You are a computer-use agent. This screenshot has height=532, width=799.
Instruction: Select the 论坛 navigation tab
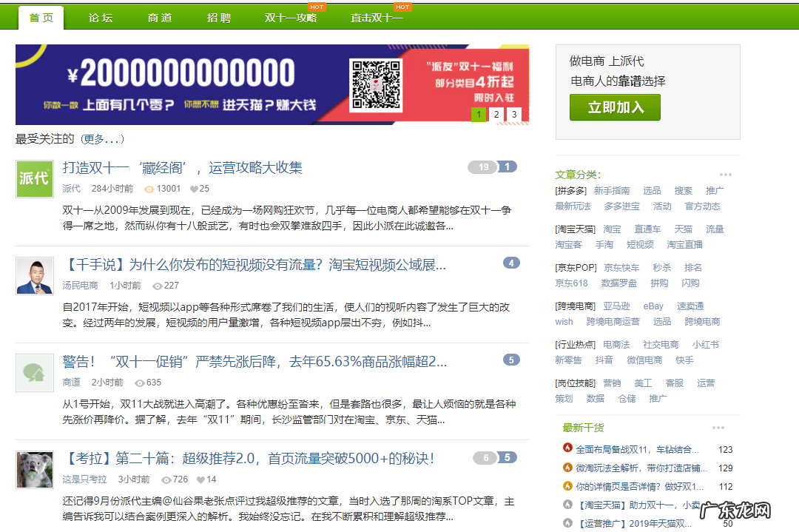100,18
